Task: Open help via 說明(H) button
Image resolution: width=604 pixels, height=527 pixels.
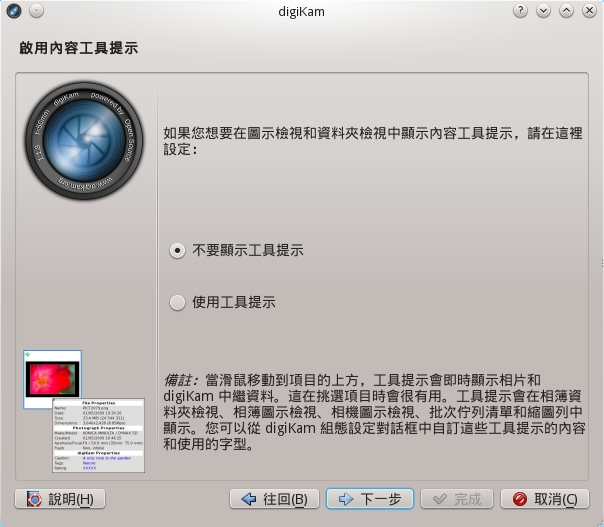Action: (x=60, y=499)
